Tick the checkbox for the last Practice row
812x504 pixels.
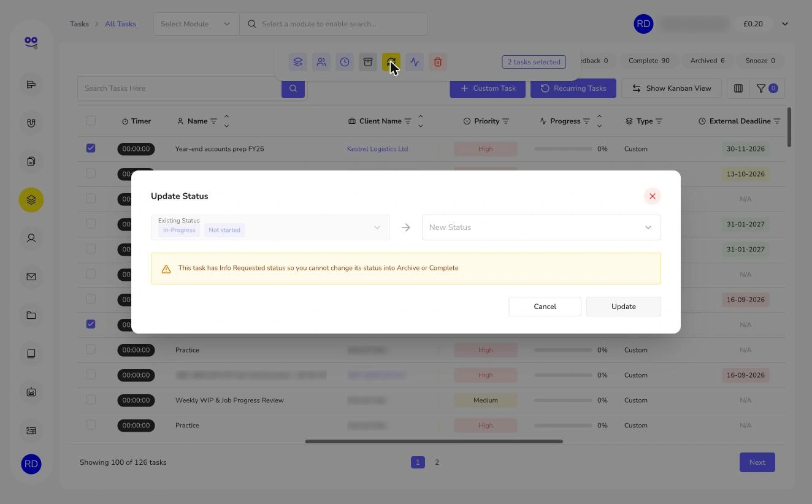[91, 425]
